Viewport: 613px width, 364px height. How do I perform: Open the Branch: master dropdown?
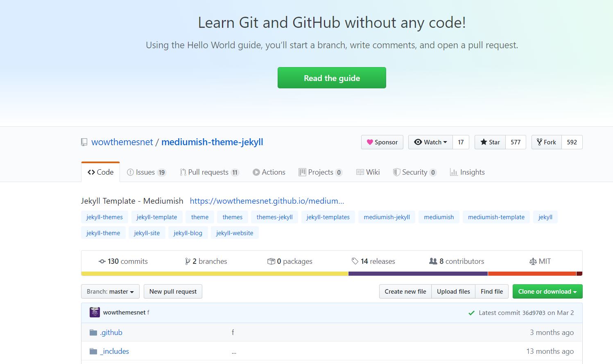(110, 292)
